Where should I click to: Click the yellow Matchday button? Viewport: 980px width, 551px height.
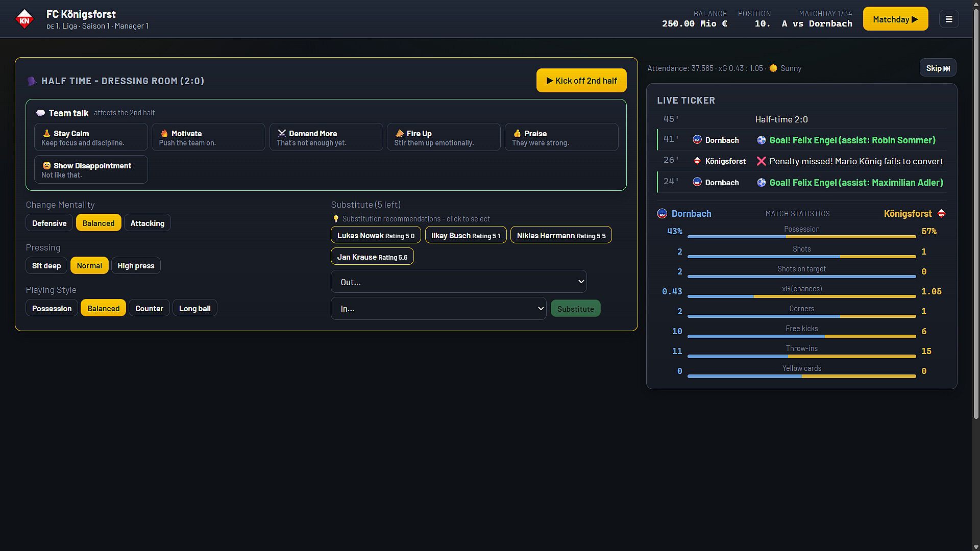(x=895, y=19)
